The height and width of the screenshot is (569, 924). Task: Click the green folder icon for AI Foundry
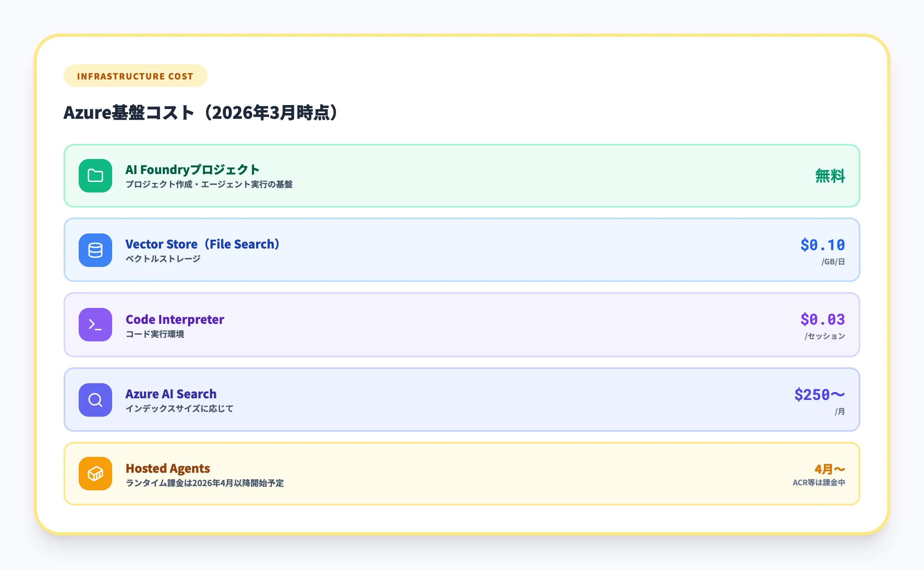(95, 176)
